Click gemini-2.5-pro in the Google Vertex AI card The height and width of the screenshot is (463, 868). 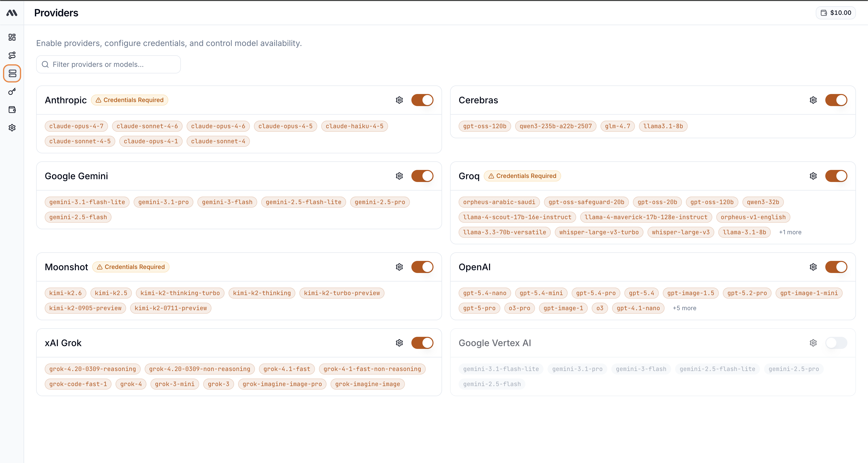[794, 369]
